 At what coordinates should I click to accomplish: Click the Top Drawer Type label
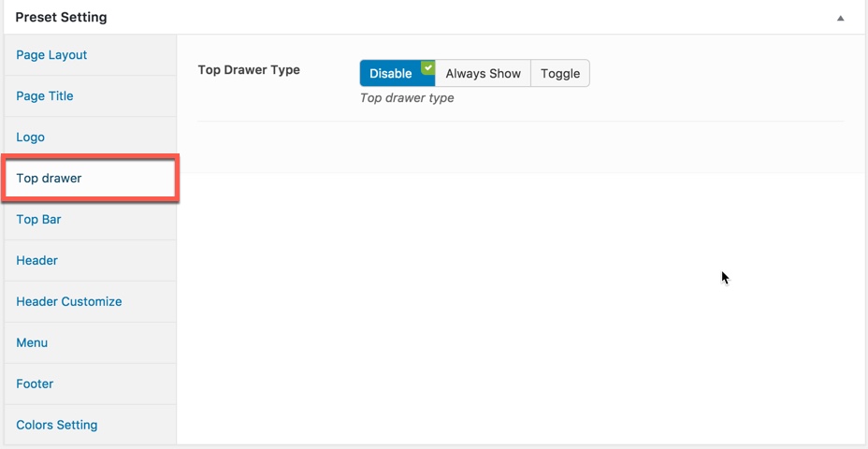[249, 70]
